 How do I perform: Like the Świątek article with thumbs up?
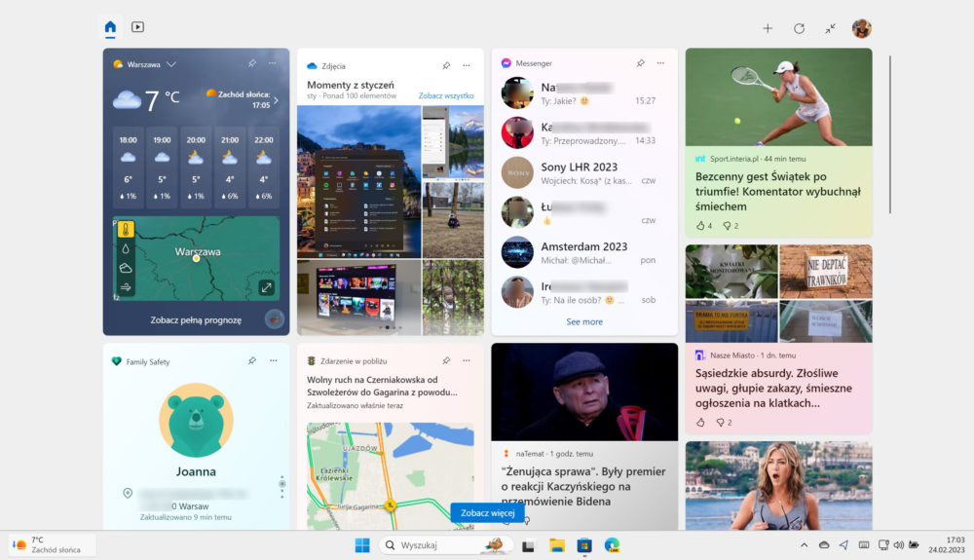pos(700,225)
